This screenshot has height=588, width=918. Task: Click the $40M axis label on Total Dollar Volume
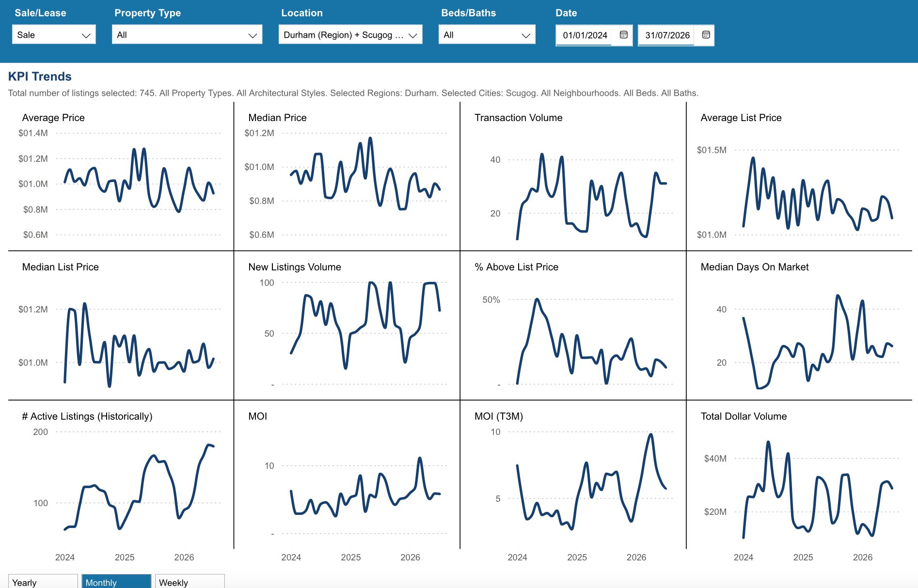(x=715, y=459)
